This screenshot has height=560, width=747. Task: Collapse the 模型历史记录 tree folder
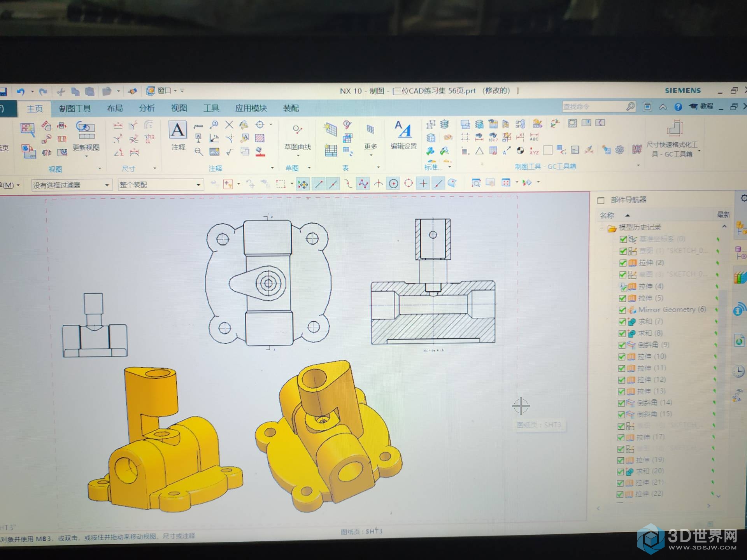[x=602, y=228]
